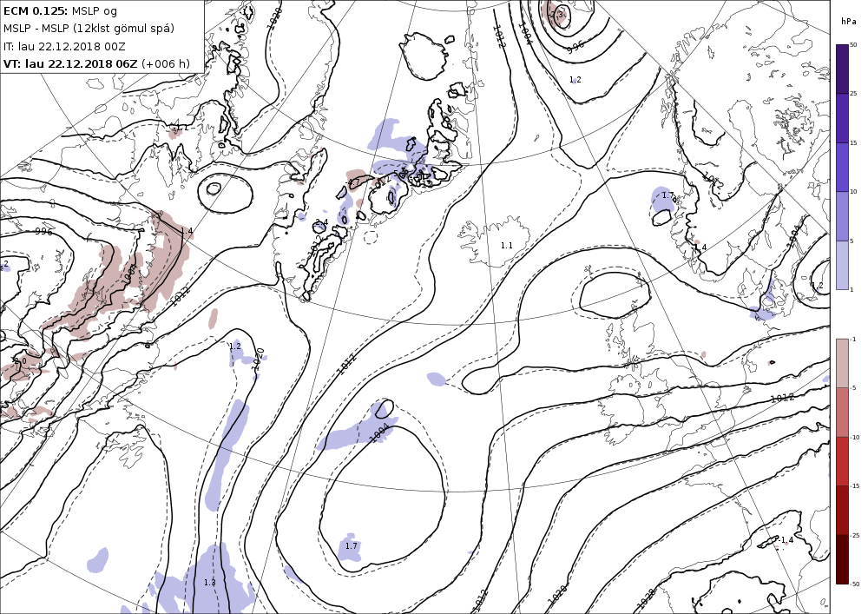The image size is (868, 614).
Task: Click the darkest maroon -25 to -50 swatch
Action: pyautogui.click(x=842, y=559)
